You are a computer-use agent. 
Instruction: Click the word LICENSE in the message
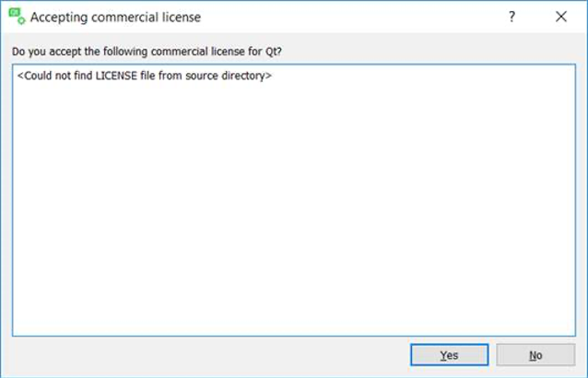[x=114, y=76]
